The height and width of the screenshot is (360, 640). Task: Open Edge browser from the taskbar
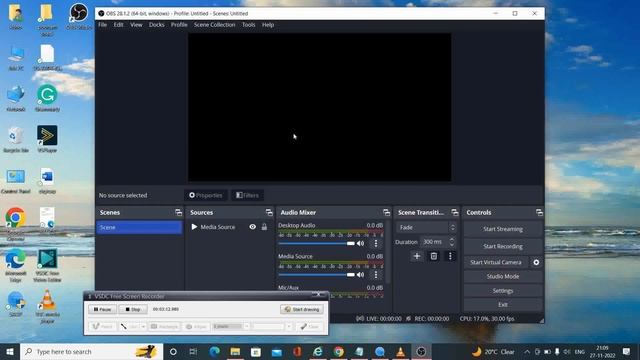point(214,351)
